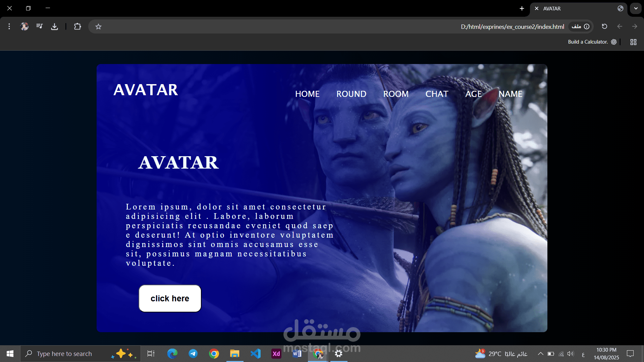This screenshot has height=362, width=644.
Task: Click the address bar file URL
Action: [512, 26]
